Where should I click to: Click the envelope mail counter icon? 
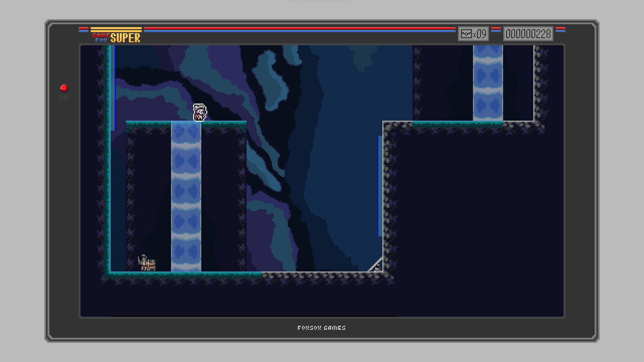pos(466,34)
